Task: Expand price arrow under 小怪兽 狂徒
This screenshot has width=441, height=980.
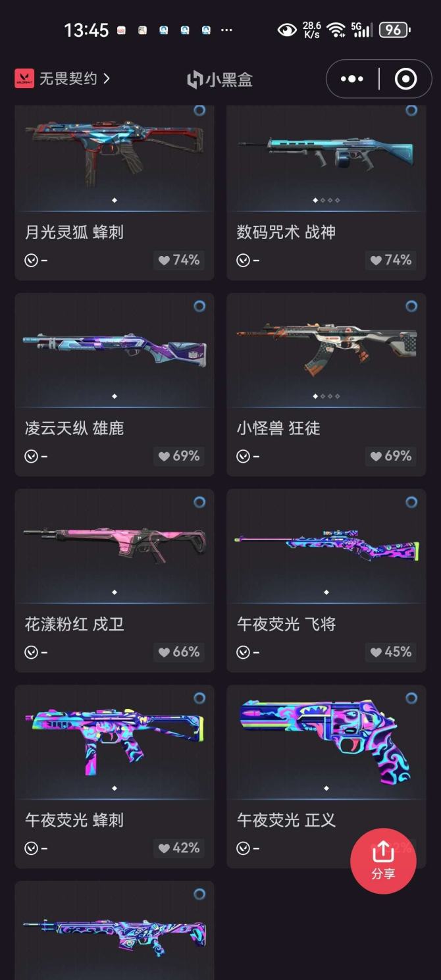Action: (243, 457)
